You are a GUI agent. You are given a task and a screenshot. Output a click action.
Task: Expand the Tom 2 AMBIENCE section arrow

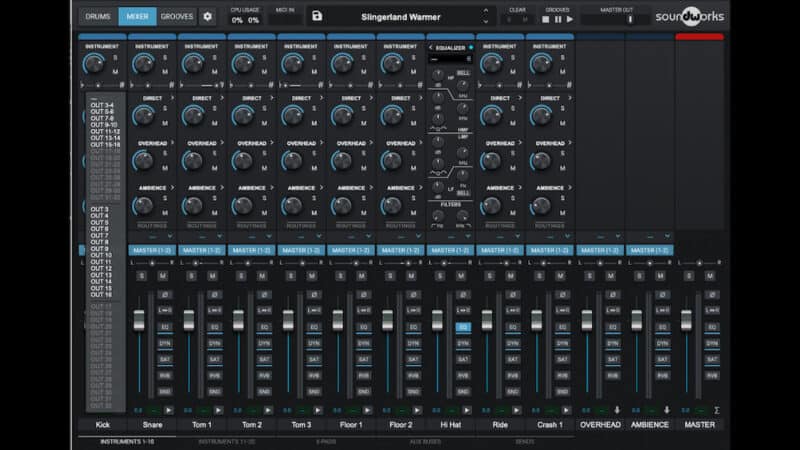point(271,188)
